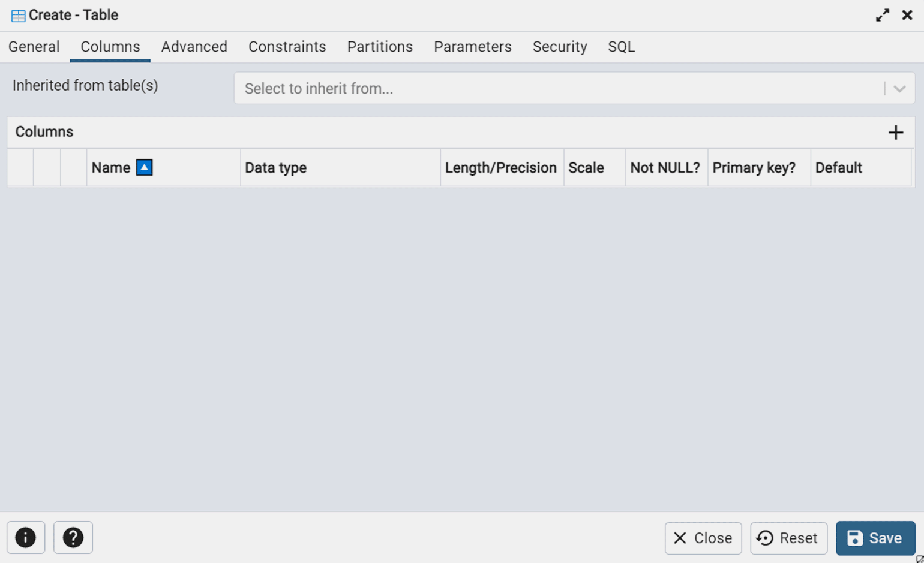Screen dimensions: 924x563
Task: Click the Close button at bottom
Action: 703,538
